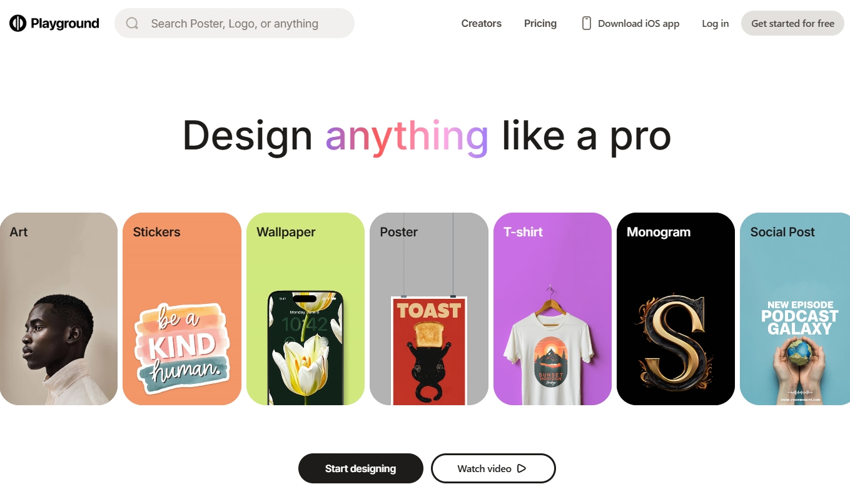Viewport: 850px width, 504px height.
Task: Open the Art category card
Action: click(59, 309)
